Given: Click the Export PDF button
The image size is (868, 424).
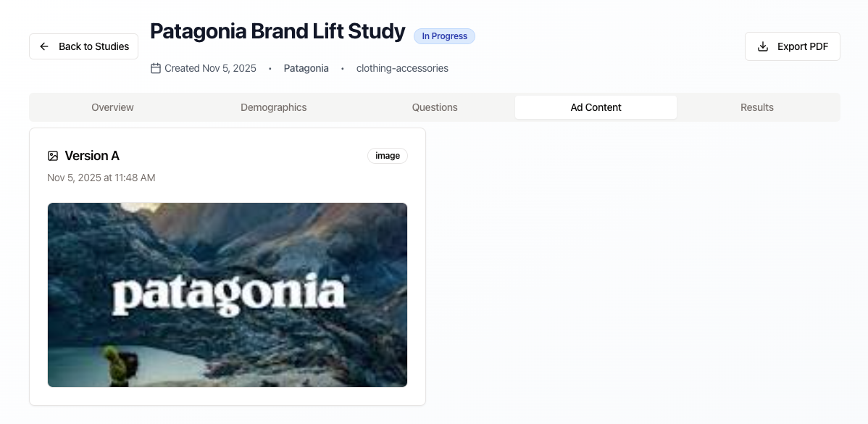Looking at the screenshot, I should [792, 46].
